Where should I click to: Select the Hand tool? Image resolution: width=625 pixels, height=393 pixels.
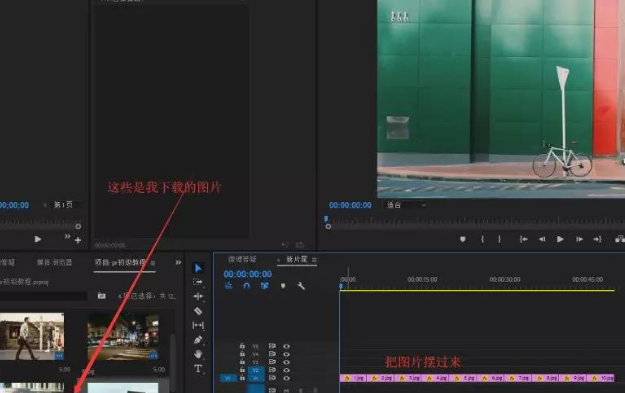pos(198,354)
